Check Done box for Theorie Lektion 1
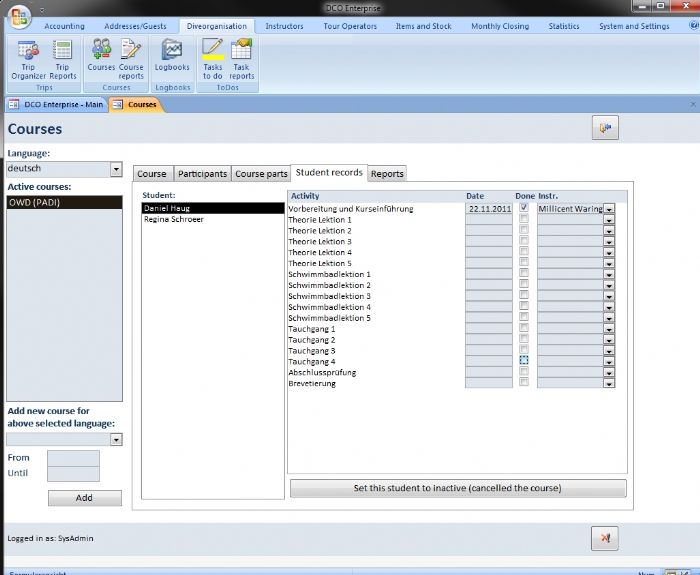The image size is (700, 575). [x=523, y=219]
